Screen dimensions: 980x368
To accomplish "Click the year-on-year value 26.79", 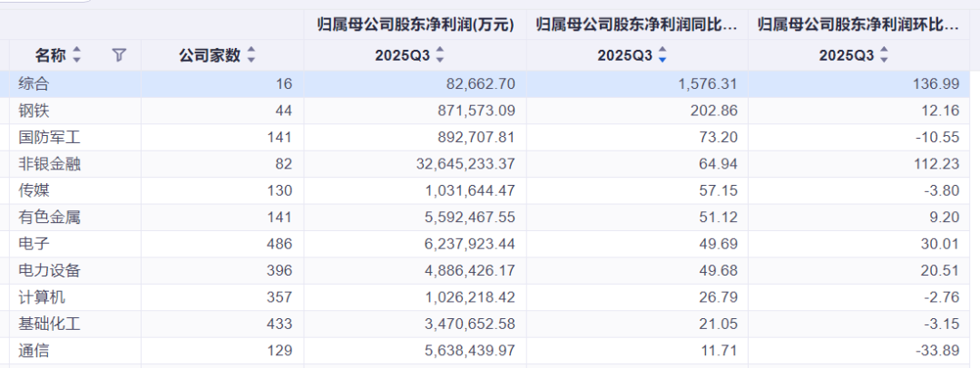I will pyautogui.click(x=720, y=297).
